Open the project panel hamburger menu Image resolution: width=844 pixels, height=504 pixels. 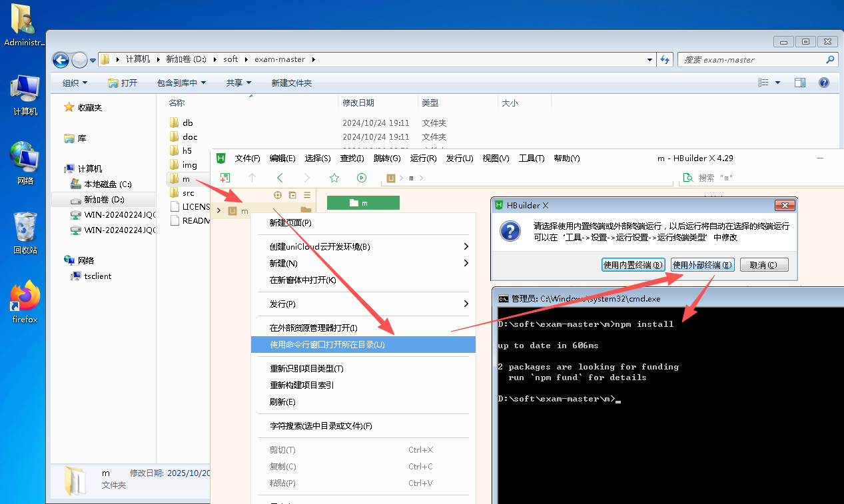tap(307, 195)
